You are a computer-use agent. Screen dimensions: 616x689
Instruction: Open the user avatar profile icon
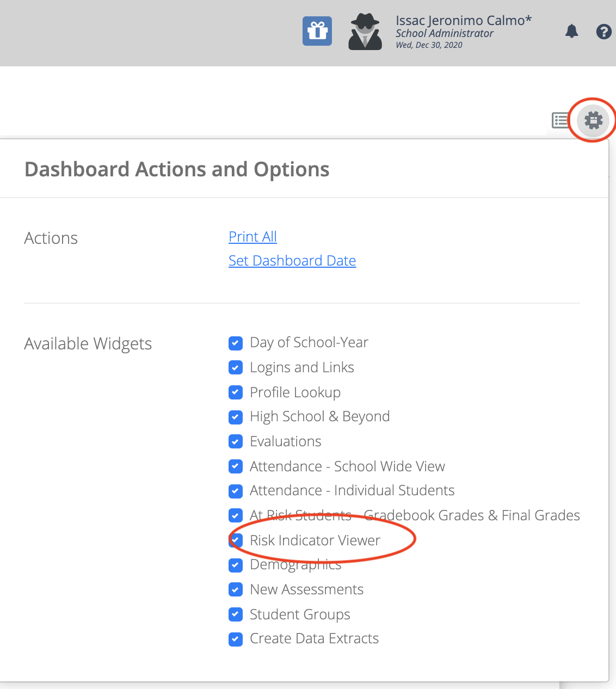[x=365, y=32]
